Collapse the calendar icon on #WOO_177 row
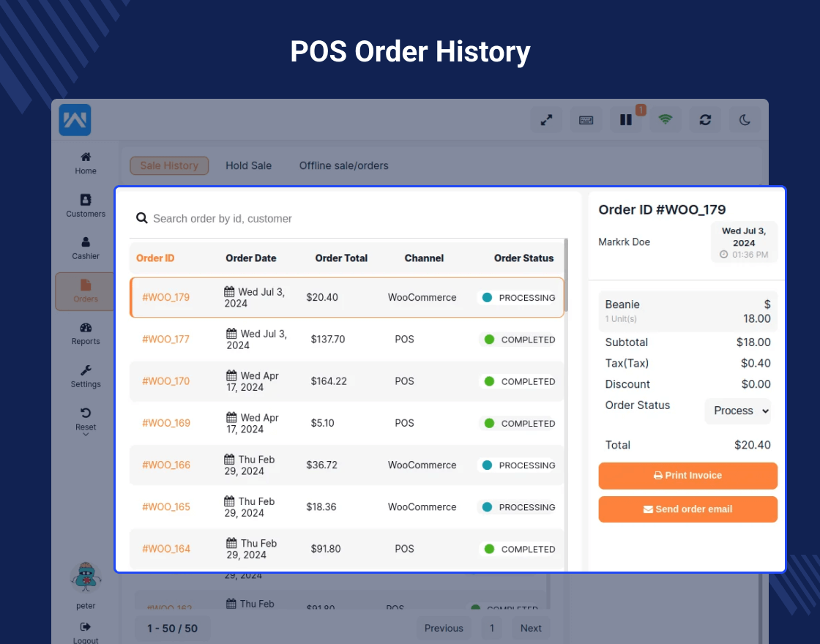Image resolution: width=820 pixels, height=644 pixels. click(232, 334)
